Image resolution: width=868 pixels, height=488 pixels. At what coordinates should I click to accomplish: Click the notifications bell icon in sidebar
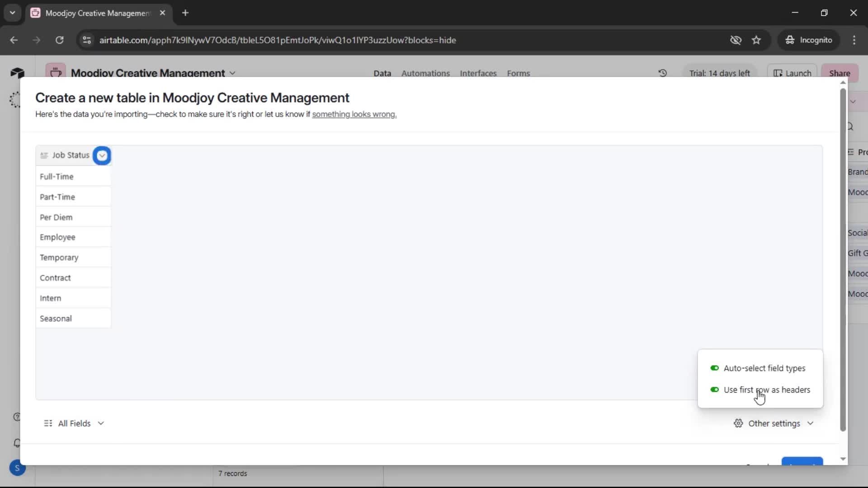[17, 443]
